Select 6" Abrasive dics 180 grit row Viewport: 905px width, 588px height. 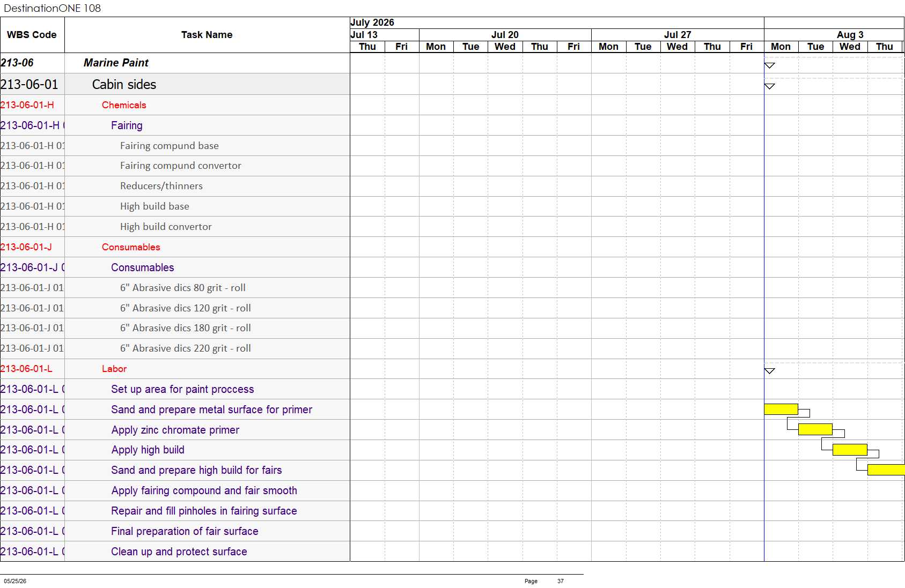coord(175,328)
